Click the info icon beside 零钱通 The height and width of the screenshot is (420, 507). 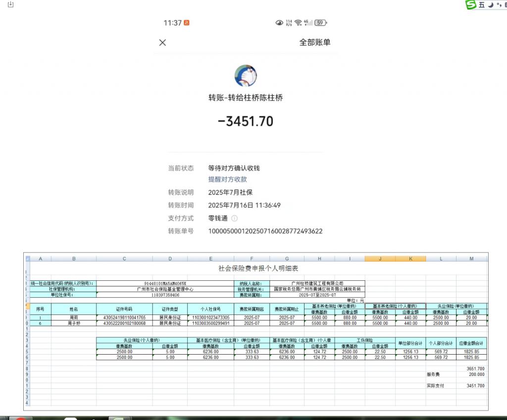click(235, 218)
